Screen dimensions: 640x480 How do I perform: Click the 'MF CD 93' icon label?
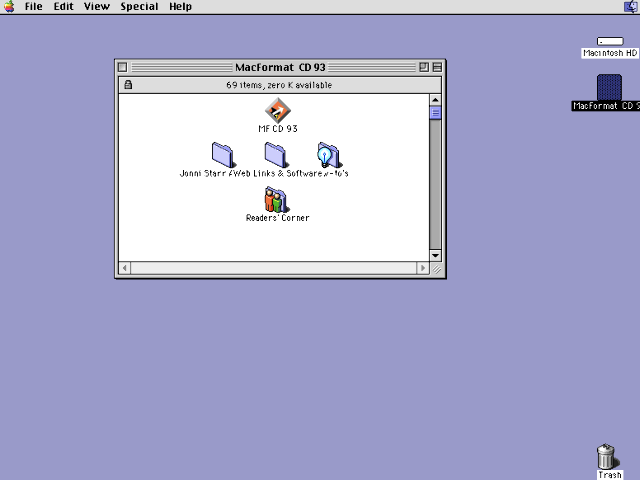click(x=278, y=129)
